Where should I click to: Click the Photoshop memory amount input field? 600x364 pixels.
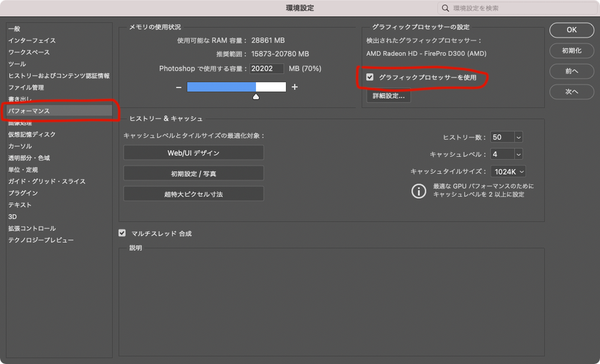coord(266,68)
